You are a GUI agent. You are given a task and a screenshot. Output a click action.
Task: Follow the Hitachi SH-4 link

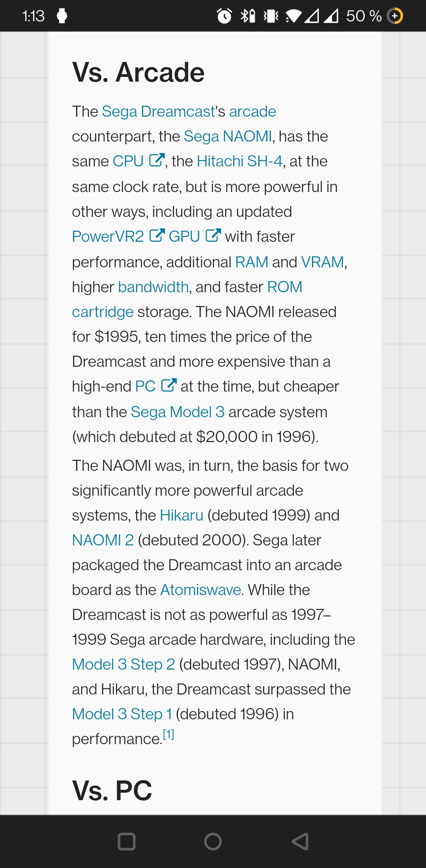pos(239,161)
